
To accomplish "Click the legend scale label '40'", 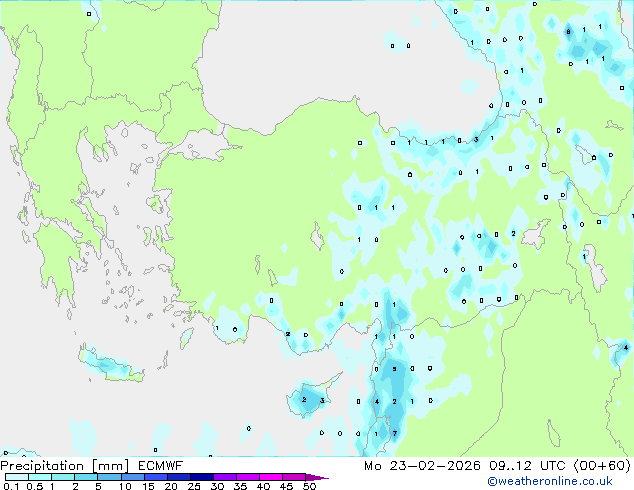I will point(263,486).
